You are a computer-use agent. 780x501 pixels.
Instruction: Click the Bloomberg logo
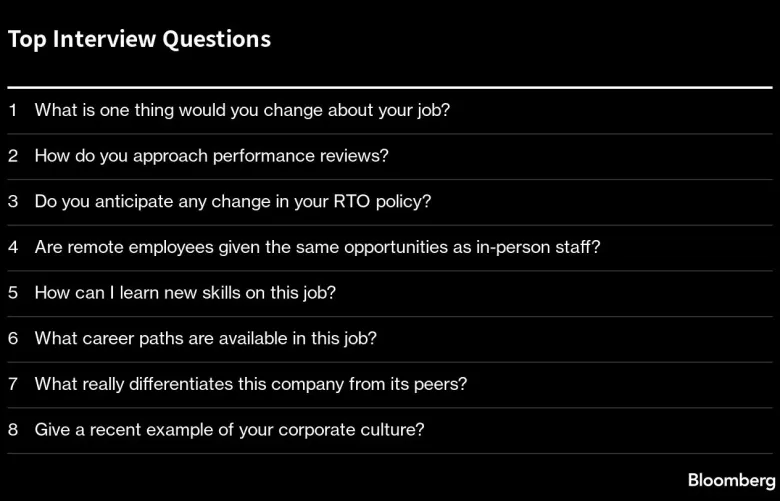pyautogui.click(x=731, y=481)
